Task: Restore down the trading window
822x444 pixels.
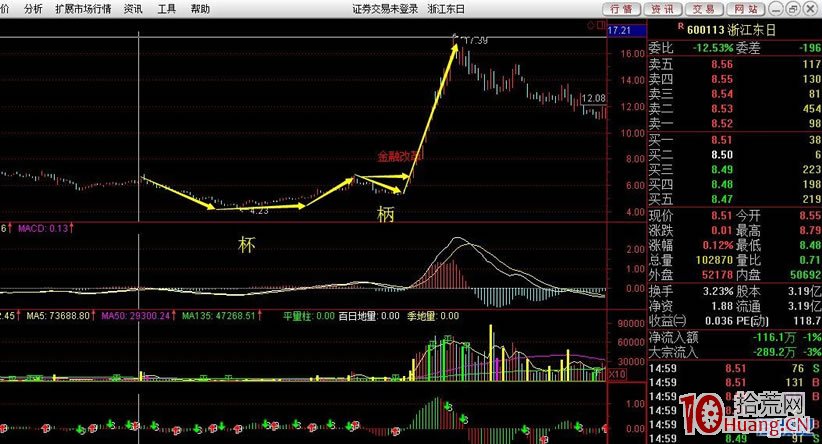Action: click(794, 9)
